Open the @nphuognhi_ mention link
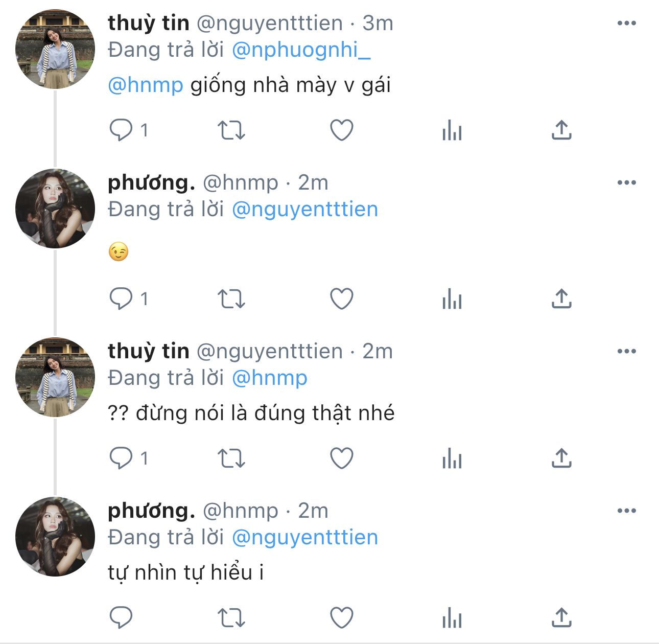This screenshot has width=659, height=644. (301, 50)
